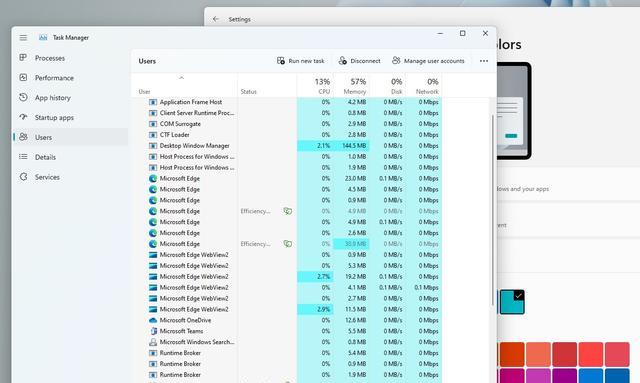Screen dimensions: 640x383
Task: Open Manage user accounts
Action: (x=428, y=61)
